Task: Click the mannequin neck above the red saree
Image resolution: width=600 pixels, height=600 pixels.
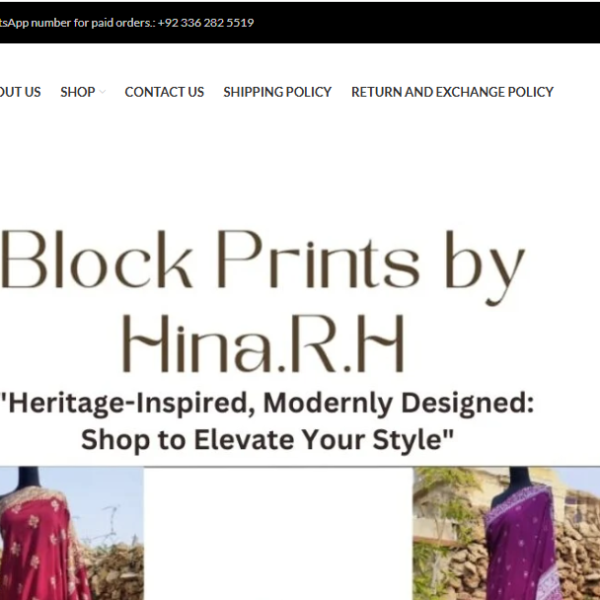Action: pyautogui.click(x=29, y=476)
